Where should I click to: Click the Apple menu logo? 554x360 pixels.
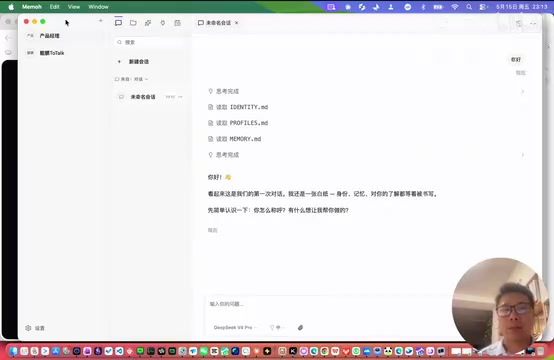pyautogui.click(x=11, y=7)
